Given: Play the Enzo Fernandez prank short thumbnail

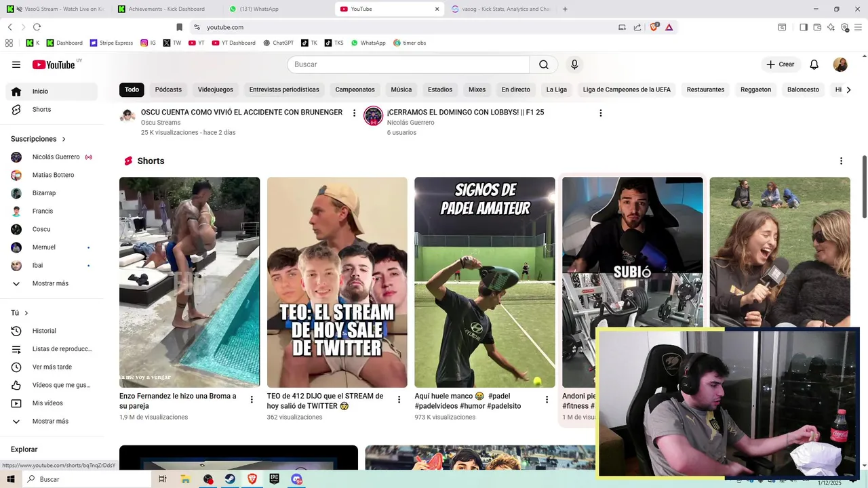Looking at the screenshot, I should pos(190,283).
